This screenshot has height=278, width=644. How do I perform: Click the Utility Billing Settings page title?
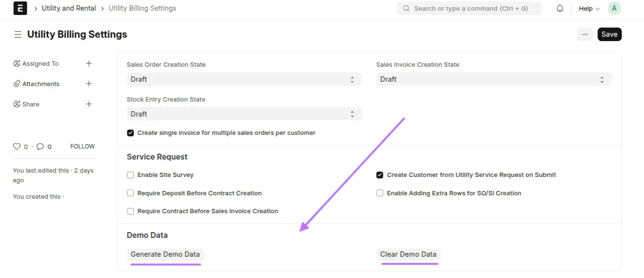(77, 34)
